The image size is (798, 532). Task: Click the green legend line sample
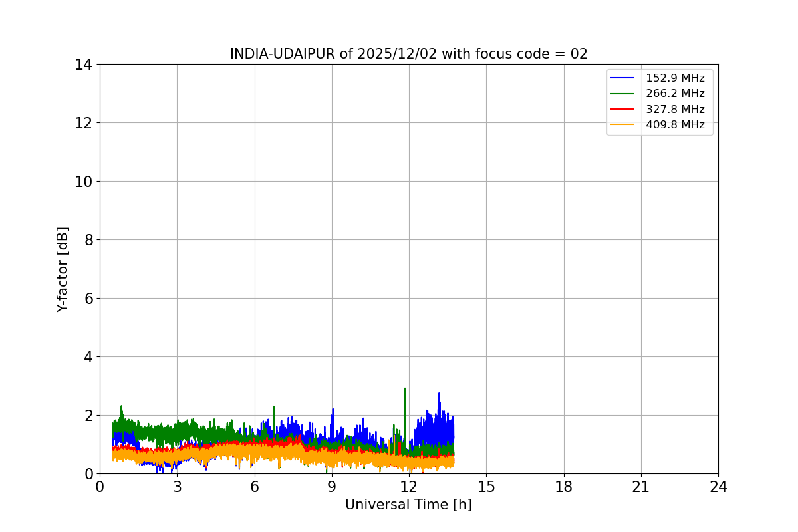pyautogui.click(x=622, y=94)
